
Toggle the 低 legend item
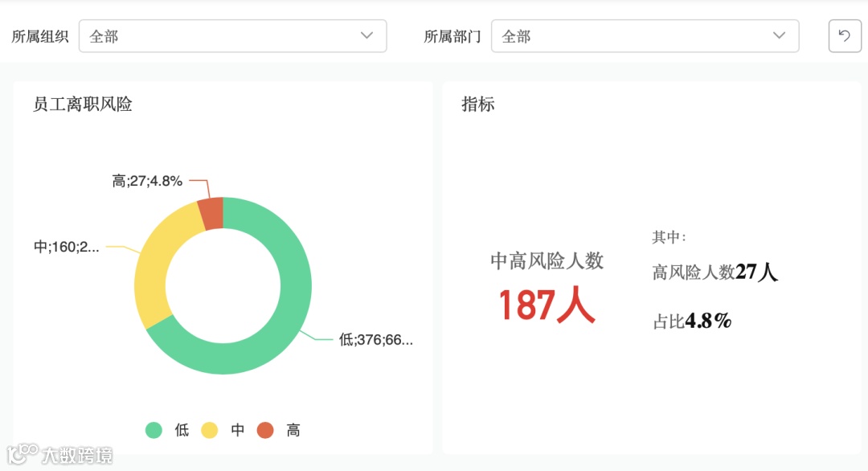pyautogui.click(x=167, y=430)
